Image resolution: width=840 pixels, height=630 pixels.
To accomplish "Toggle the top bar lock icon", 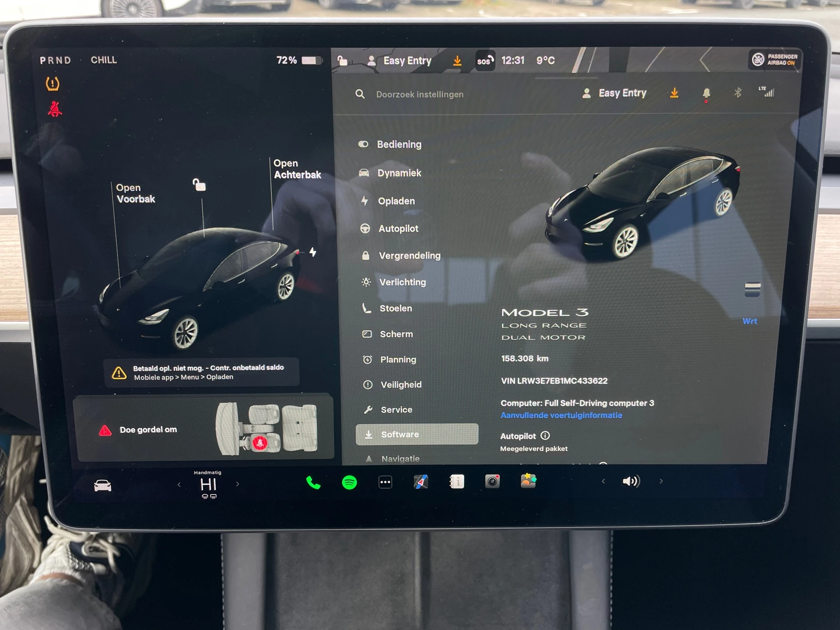I will (x=343, y=60).
